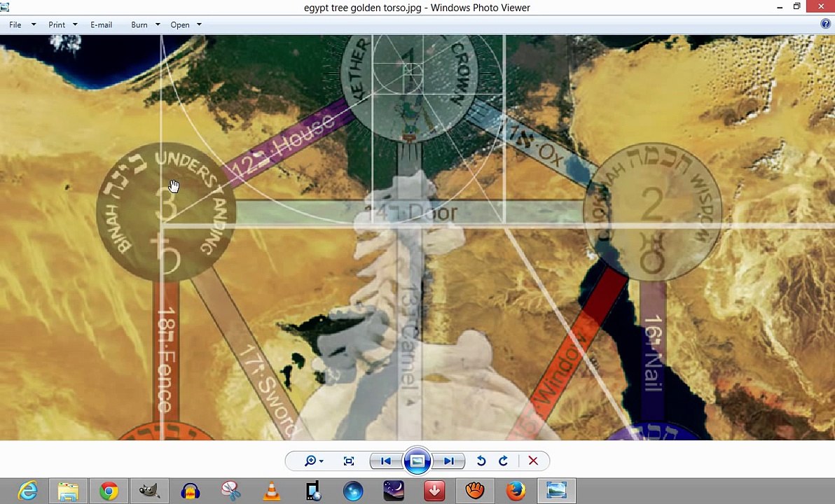Go to the previous photo

pos(385,461)
